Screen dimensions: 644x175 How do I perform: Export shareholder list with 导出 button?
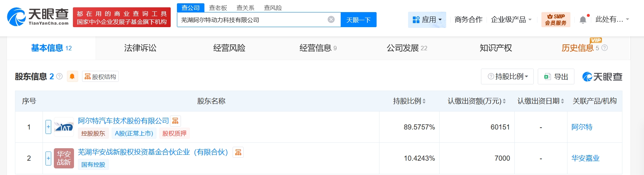556,76
